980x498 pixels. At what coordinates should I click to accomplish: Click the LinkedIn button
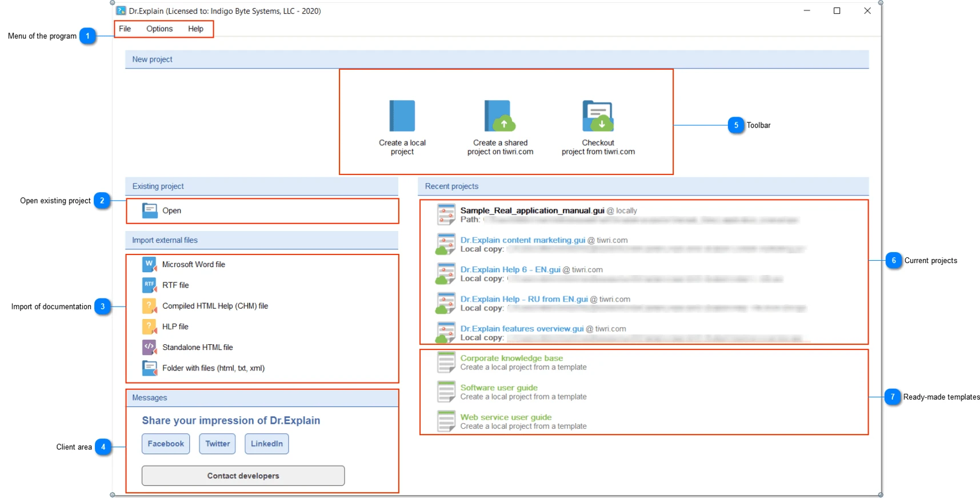pos(267,444)
